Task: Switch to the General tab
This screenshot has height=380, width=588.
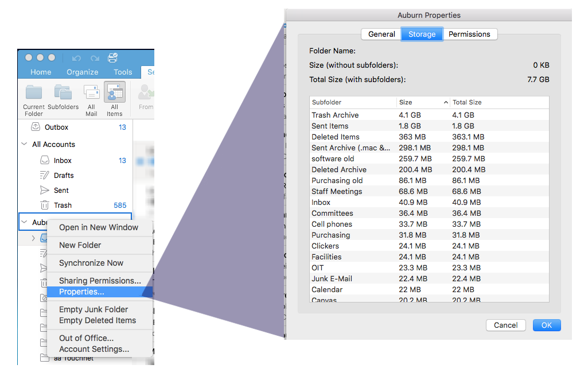Action: (381, 34)
